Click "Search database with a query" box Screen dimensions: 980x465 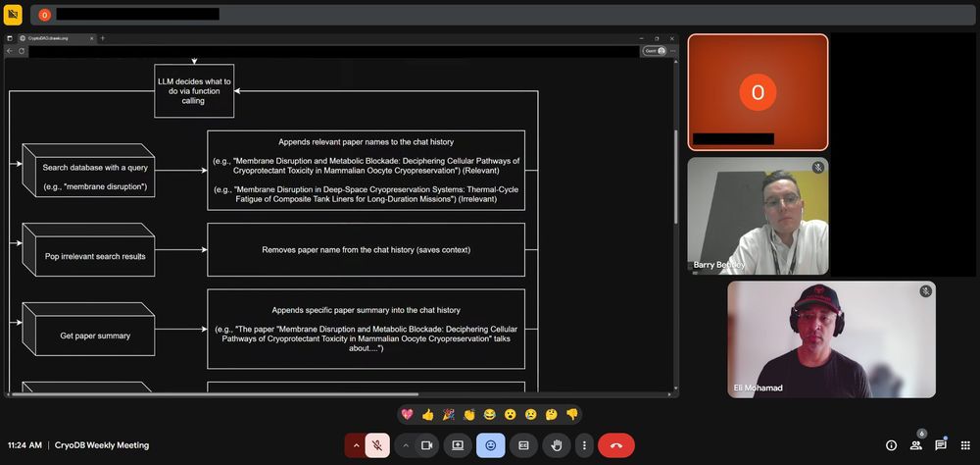coord(89,171)
